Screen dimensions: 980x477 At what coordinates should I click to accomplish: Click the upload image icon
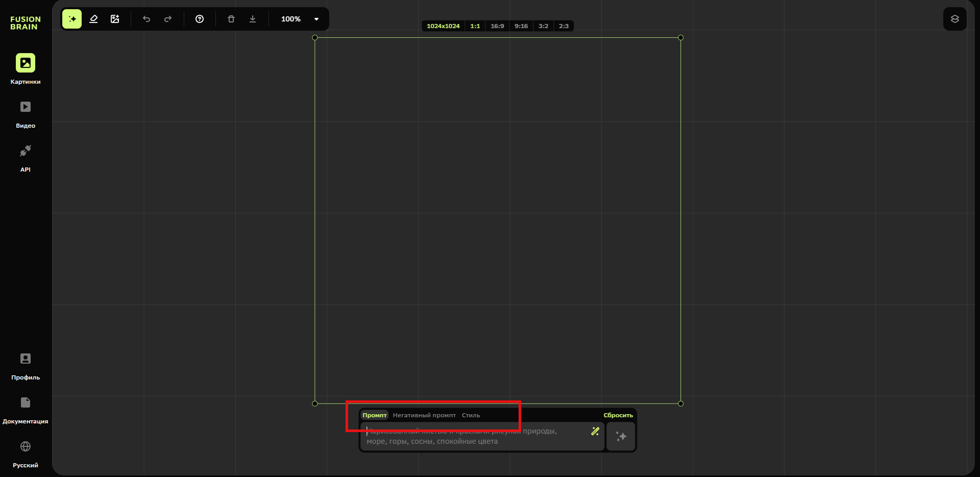pyautogui.click(x=115, y=19)
